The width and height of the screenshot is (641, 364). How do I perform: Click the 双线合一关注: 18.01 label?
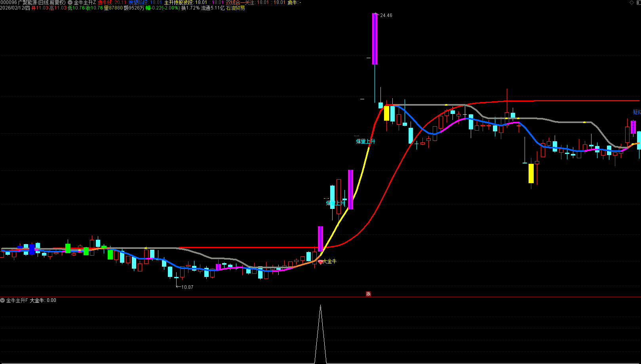tap(247, 2)
